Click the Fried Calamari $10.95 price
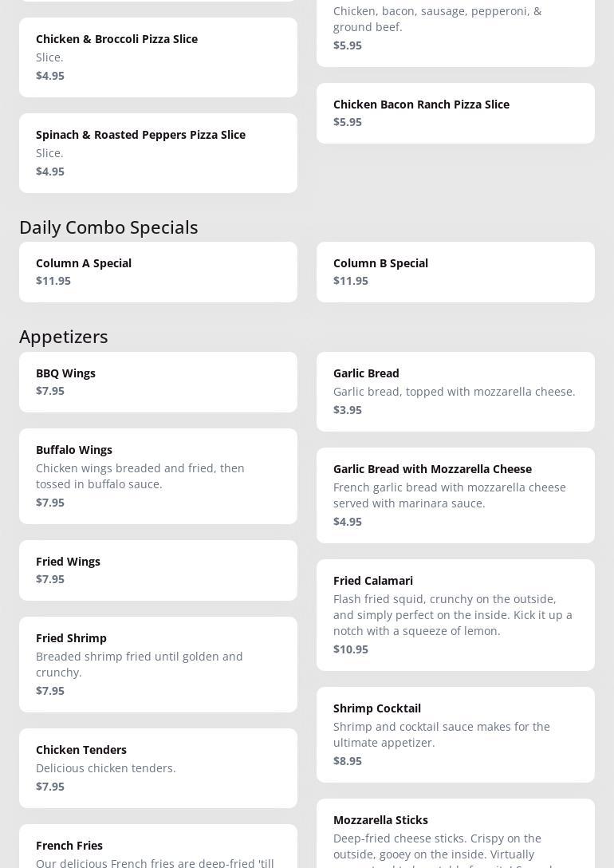This screenshot has height=868, width=614. coord(351,649)
